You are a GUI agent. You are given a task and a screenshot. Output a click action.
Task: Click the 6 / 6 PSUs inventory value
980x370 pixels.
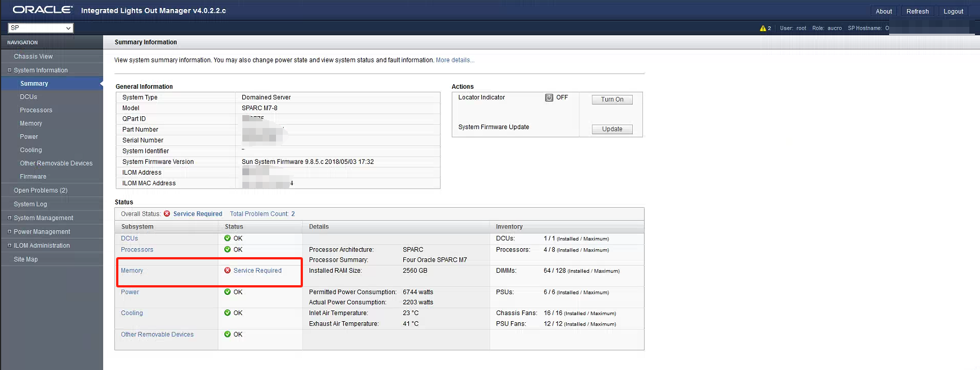[x=576, y=292]
